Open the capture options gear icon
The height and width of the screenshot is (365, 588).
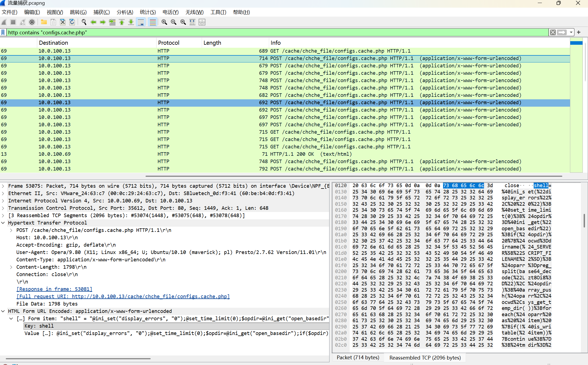pyautogui.click(x=32, y=22)
